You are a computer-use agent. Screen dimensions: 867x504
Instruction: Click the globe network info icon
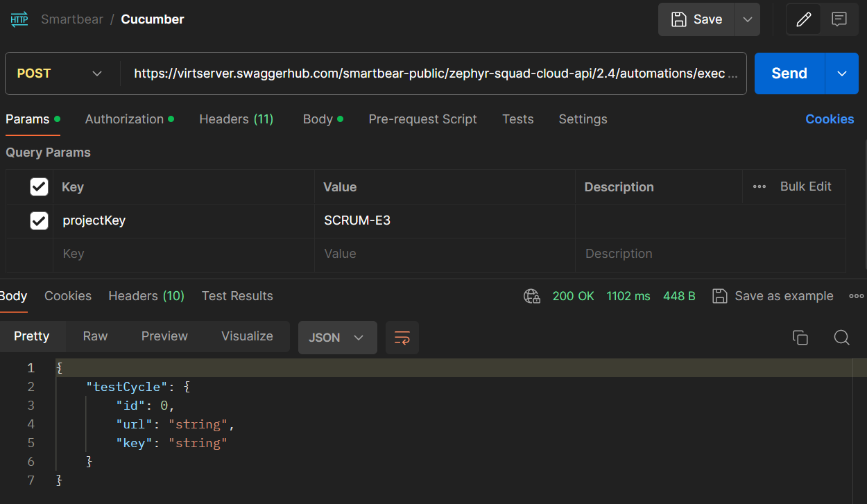(531, 296)
